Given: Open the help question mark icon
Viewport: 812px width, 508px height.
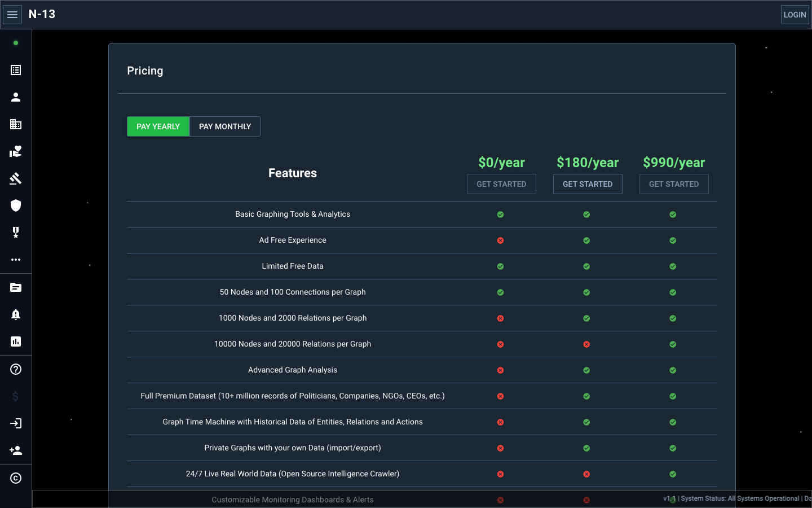Looking at the screenshot, I should point(16,369).
